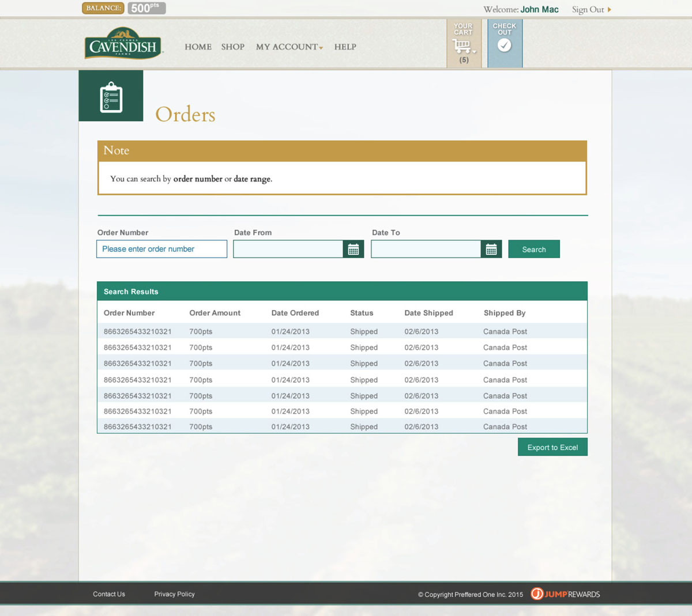Click inside the Date From text field

click(x=288, y=250)
